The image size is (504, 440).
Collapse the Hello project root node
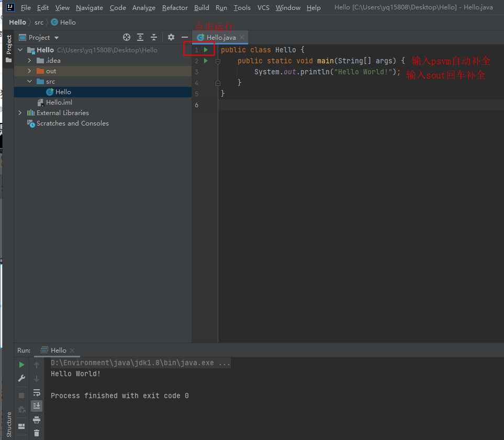[20, 50]
